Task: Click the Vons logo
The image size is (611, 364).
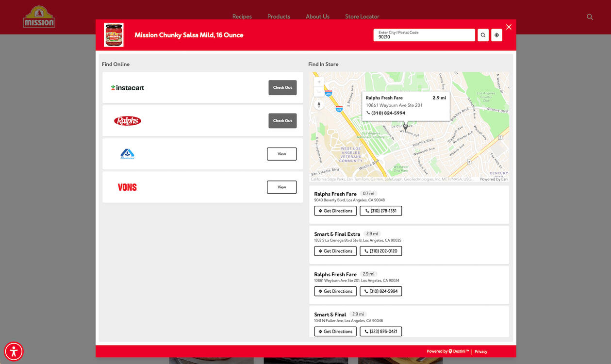Action: (x=127, y=187)
